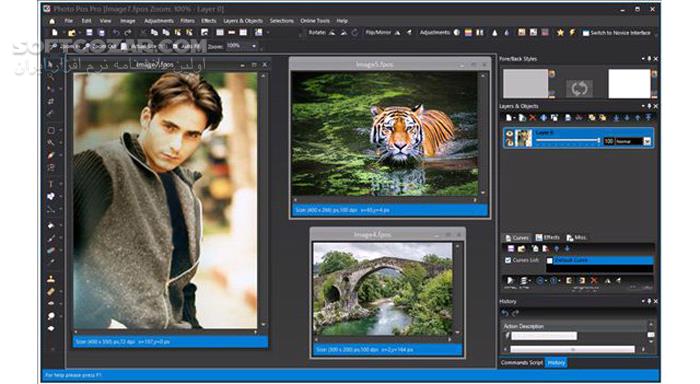Screen dimensions: 700x384
Task: Click the Open folder toolbar icon
Action: 71,33
